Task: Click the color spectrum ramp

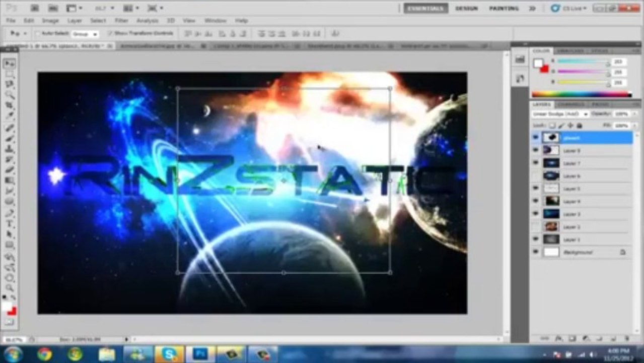Action: [x=581, y=94]
